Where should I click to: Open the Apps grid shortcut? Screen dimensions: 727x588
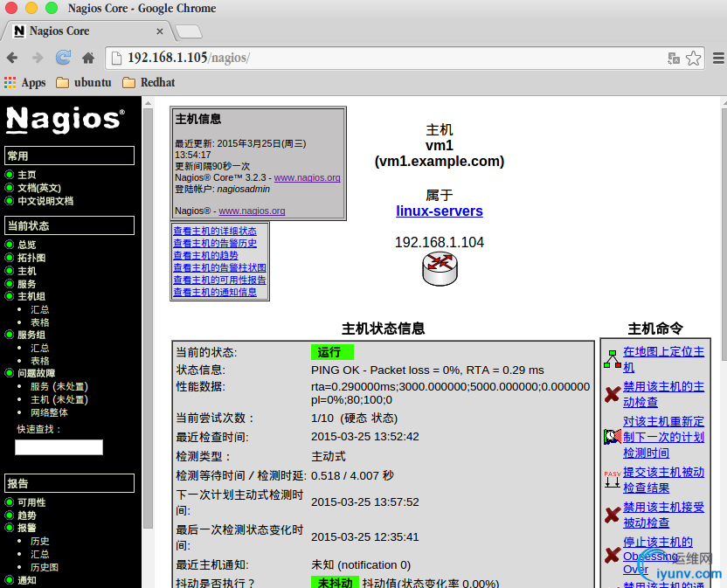coord(25,82)
